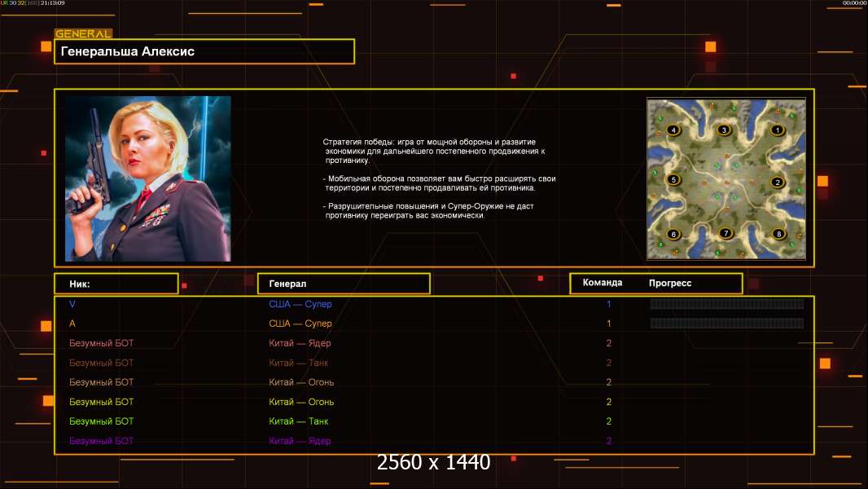Select start position 3 on the map
Screen dimensions: 868x489
[x=724, y=130]
